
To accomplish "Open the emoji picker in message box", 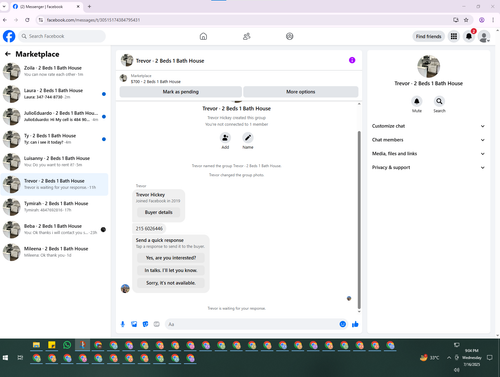I will pos(343,324).
